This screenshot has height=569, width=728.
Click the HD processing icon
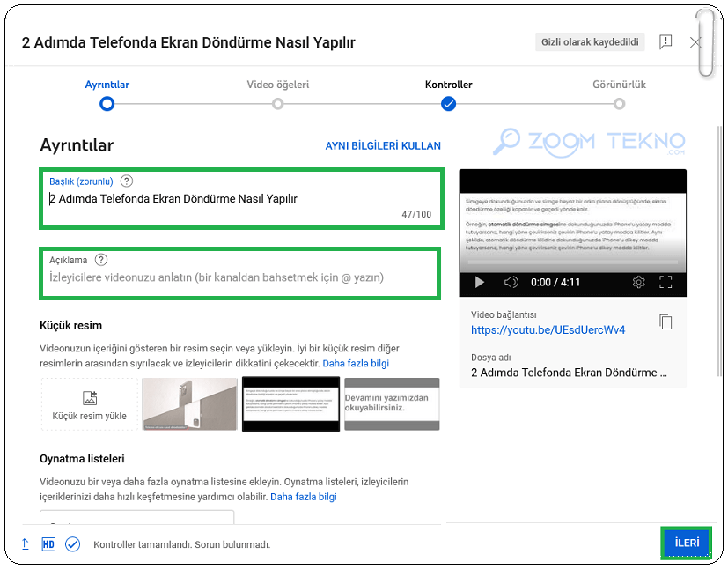(48, 544)
